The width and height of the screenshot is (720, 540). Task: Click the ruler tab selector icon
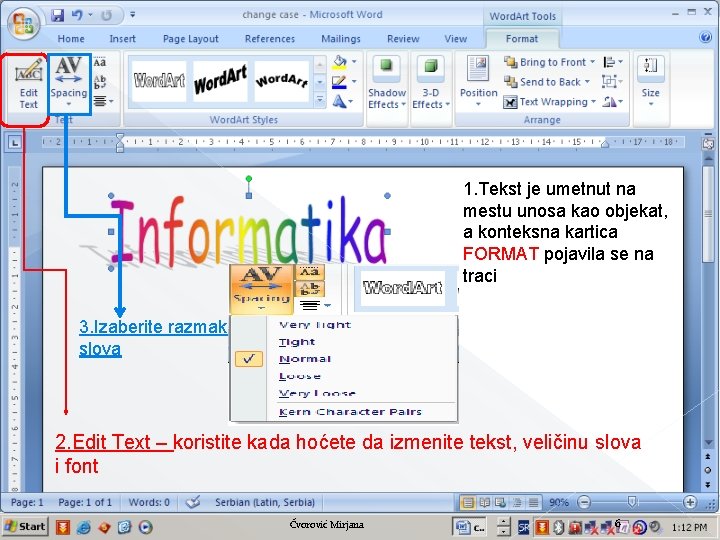coord(15,143)
